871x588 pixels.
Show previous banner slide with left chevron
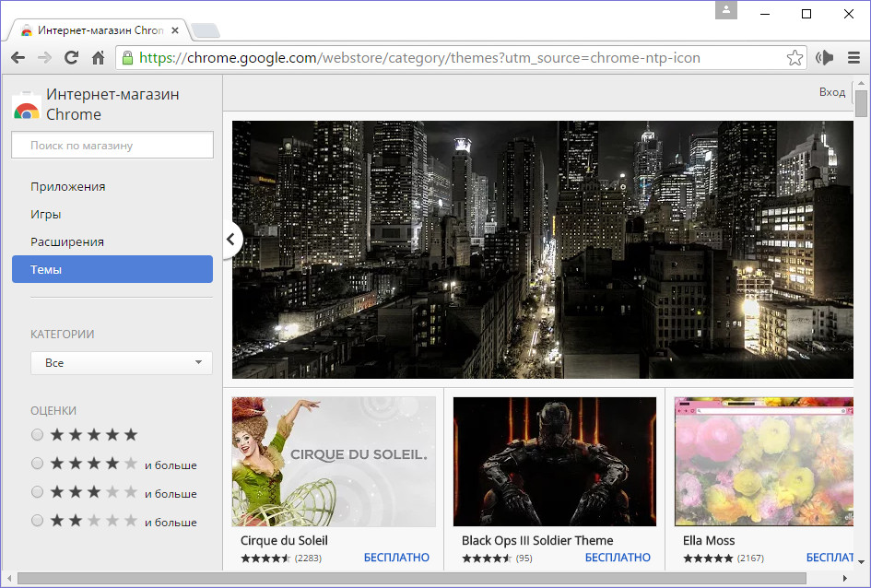231,240
